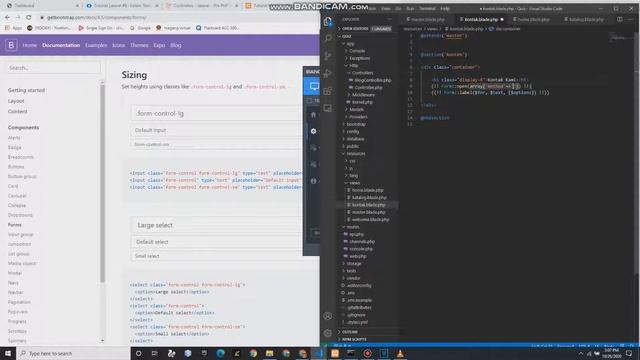Switch to the home.blade.php editor tab
Screen dimensions: 640x360
coord(533,19)
